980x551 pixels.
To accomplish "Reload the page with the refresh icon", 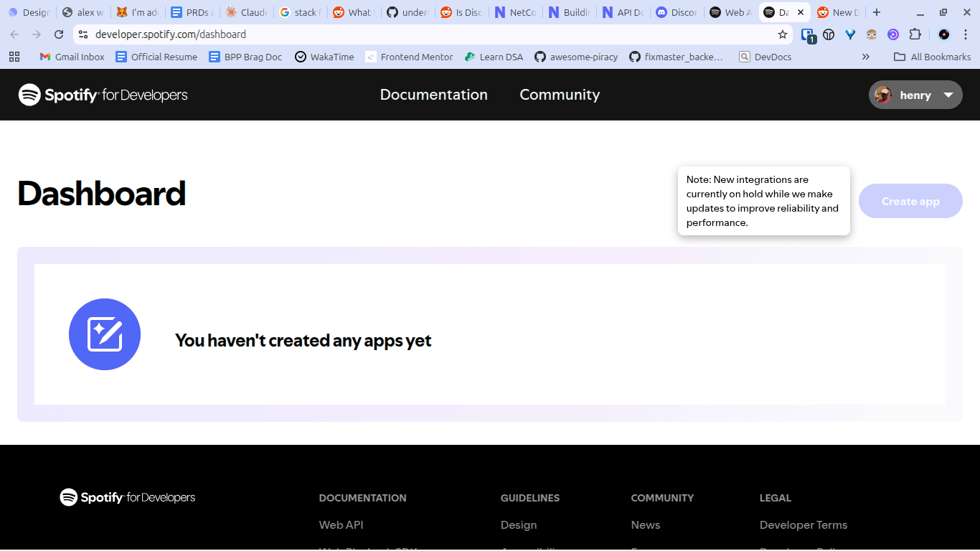I will 59,34.
